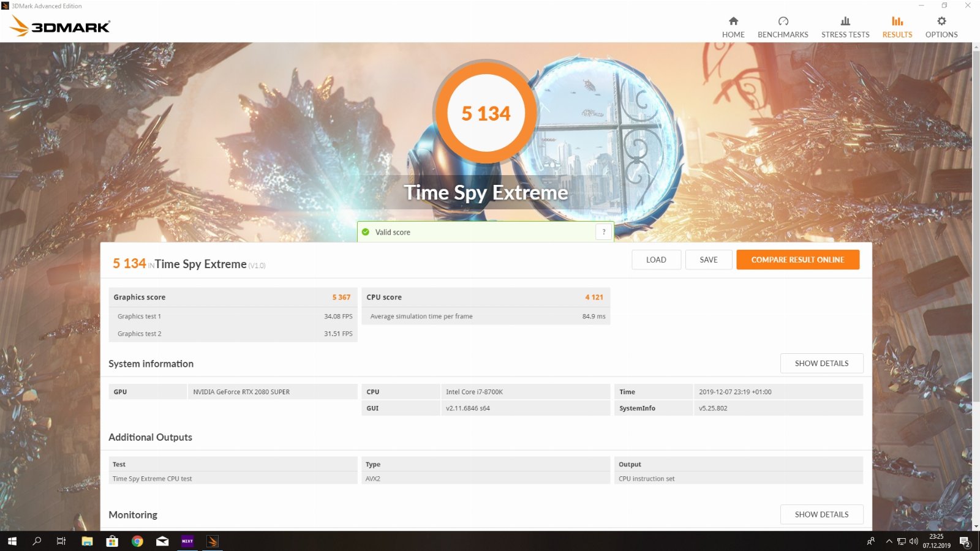Click Average simulation time per frame row
The image size is (980, 551).
click(x=486, y=317)
